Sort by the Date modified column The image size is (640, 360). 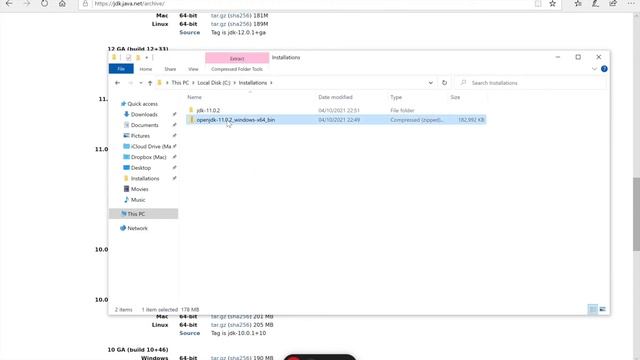coord(336,97)
